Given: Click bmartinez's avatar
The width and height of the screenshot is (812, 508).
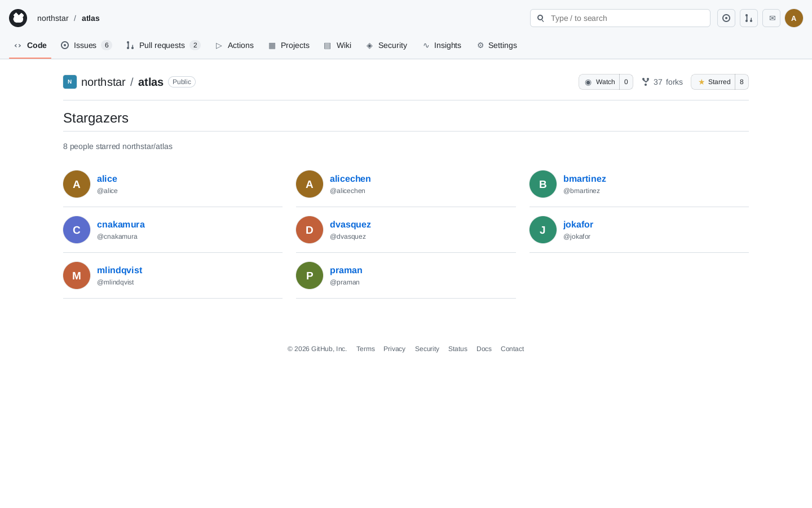Looking at the screenshot, I should tap(543, 184).
